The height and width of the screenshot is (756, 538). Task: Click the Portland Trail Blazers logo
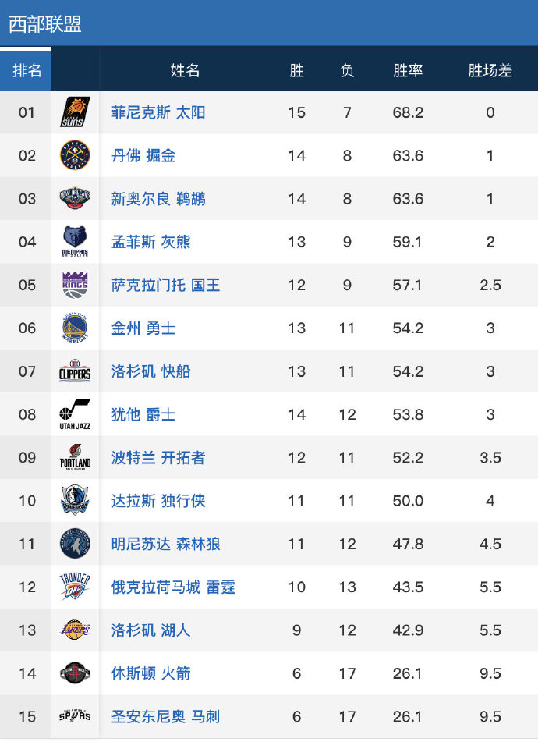click(76, 457)
